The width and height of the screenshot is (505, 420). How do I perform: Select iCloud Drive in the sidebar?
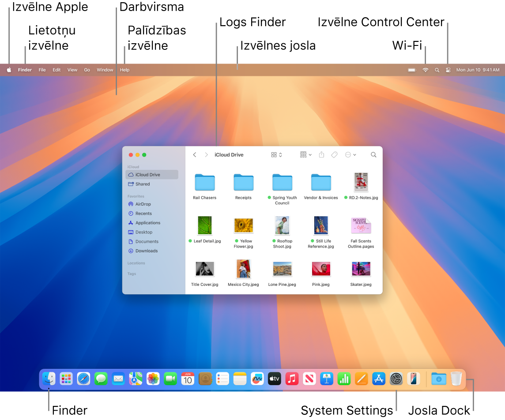click(x=152, y=175)
